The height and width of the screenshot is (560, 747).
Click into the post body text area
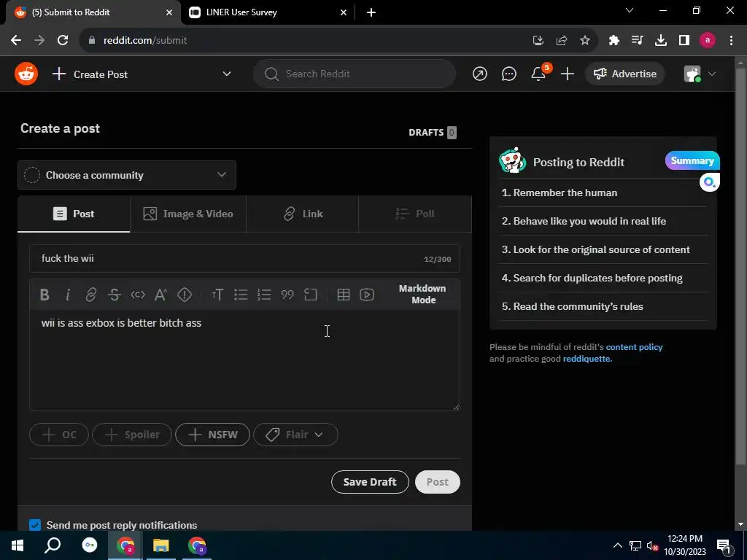[244, 360]
